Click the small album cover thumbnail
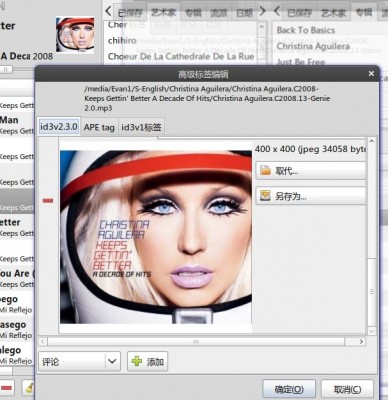This screenshot has width=388, height=400. click(x=75, y=35)
